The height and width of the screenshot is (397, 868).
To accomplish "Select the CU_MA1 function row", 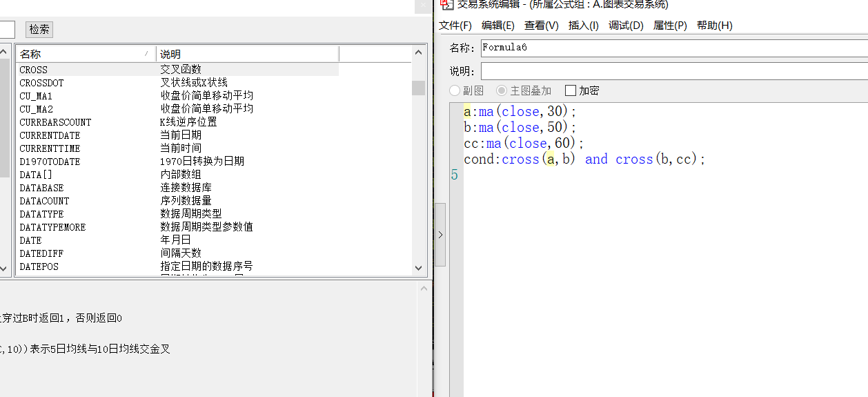I will pos(177,96).
